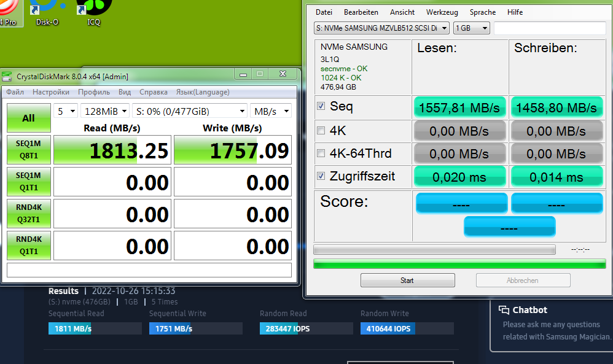
Task: Open the Язык(Language) menu
Action: pos(203,92)
